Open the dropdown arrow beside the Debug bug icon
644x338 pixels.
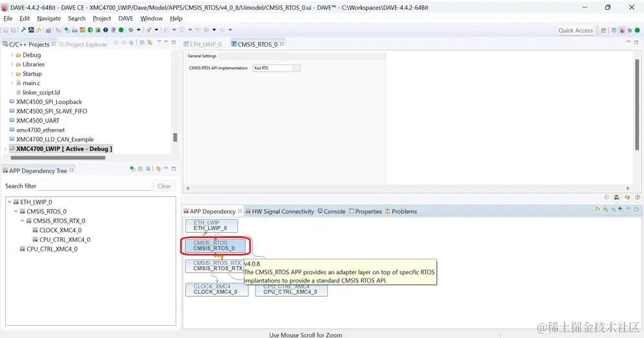pyautogui.click(x=138, y=30)
